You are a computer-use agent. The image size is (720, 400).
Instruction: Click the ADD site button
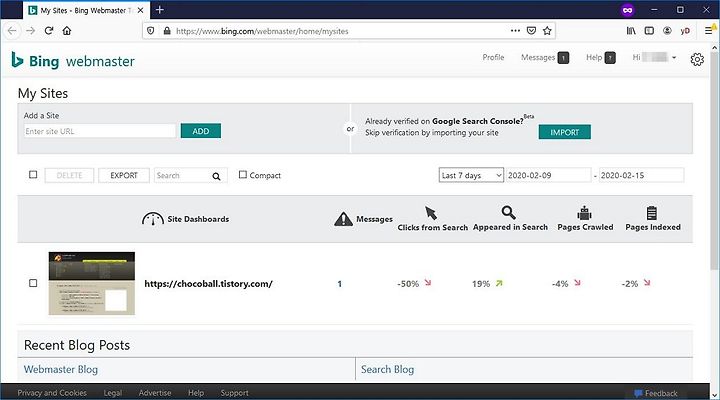201,131
